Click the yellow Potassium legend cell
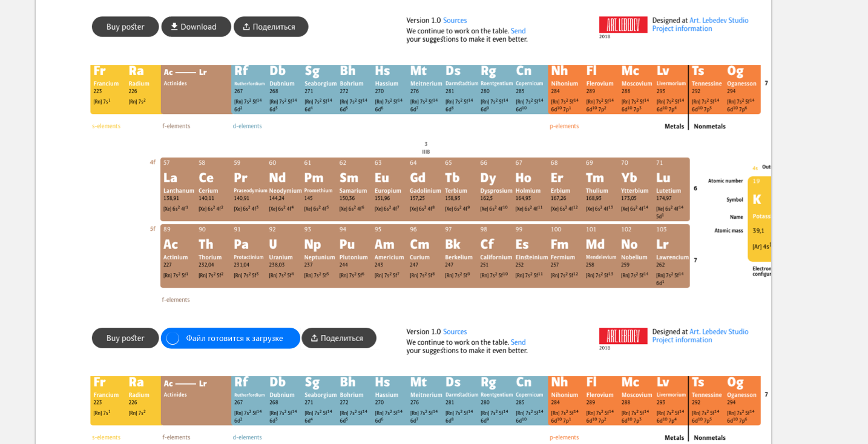 point(760,218)
